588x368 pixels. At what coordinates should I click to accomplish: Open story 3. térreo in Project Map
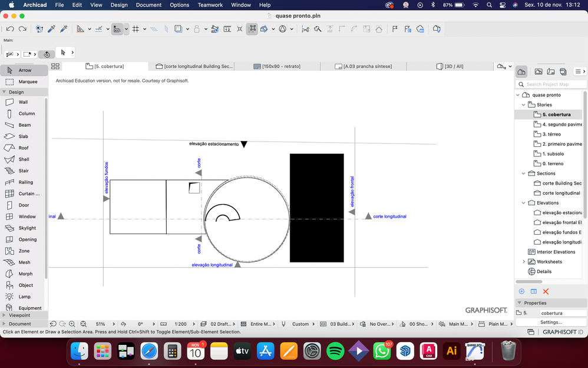click(551, 134)
